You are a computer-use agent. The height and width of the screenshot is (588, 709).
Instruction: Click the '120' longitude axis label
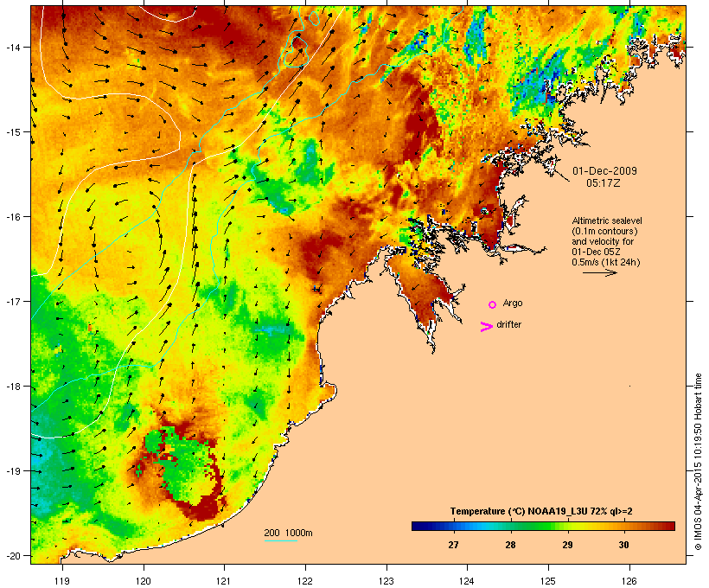pyautogui.click(x=144, y=581)
